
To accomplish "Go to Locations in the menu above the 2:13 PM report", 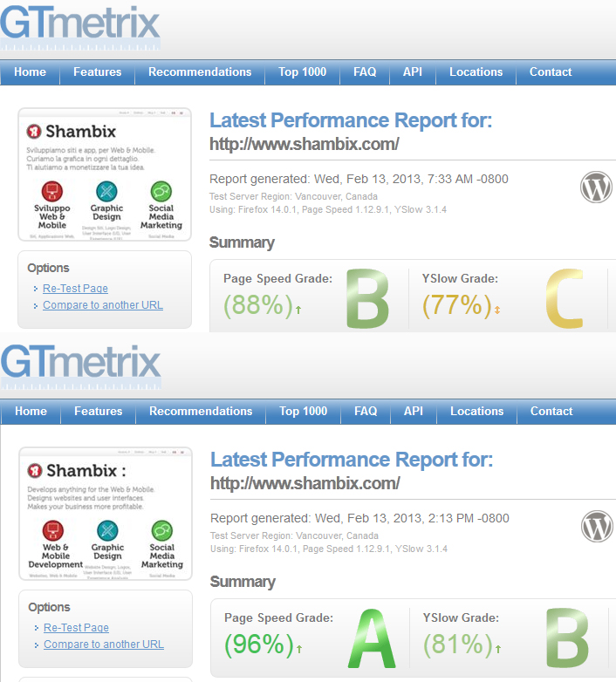I will (x=476, y=412).
